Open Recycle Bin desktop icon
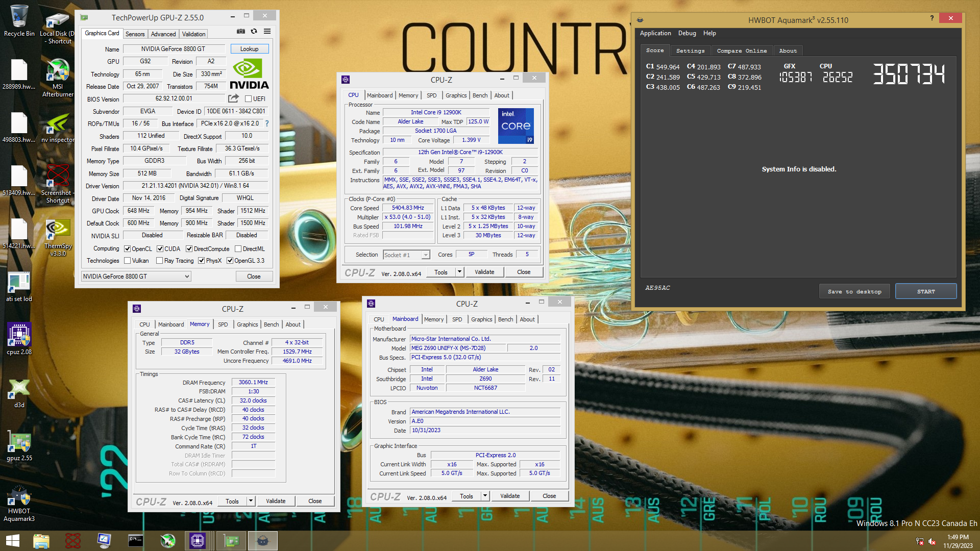Viewport: 980px width, 551px height. click(19, 21)
